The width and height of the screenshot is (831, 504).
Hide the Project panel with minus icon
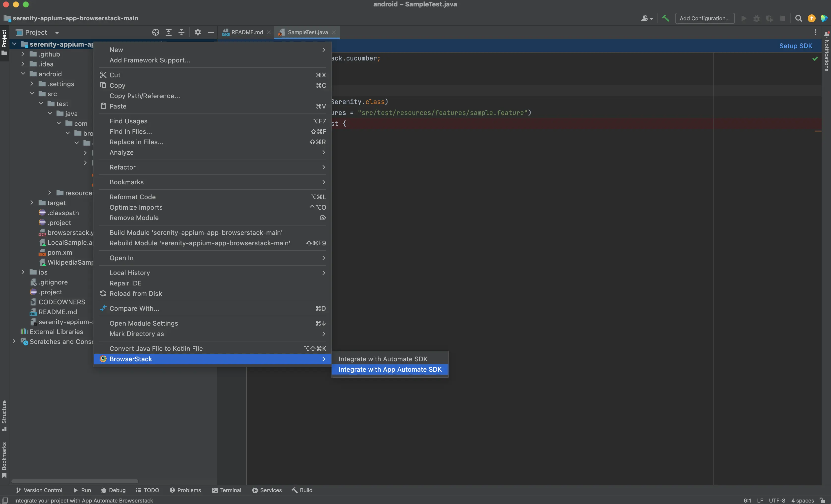pos(210,32)
